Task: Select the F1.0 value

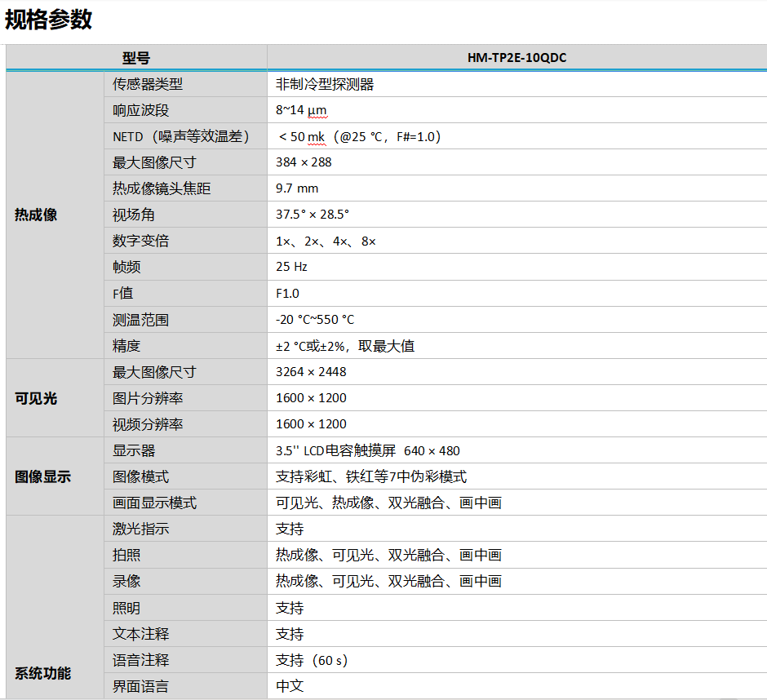Action: [287, 294]
